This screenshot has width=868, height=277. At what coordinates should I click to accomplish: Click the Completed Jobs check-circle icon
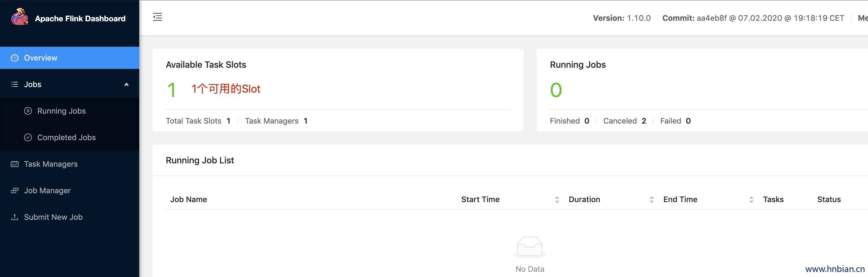pos(28,137)
